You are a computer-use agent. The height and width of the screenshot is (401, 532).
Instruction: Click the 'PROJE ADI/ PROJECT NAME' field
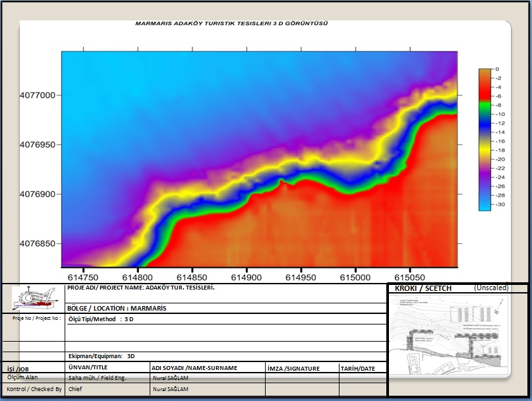141,288
